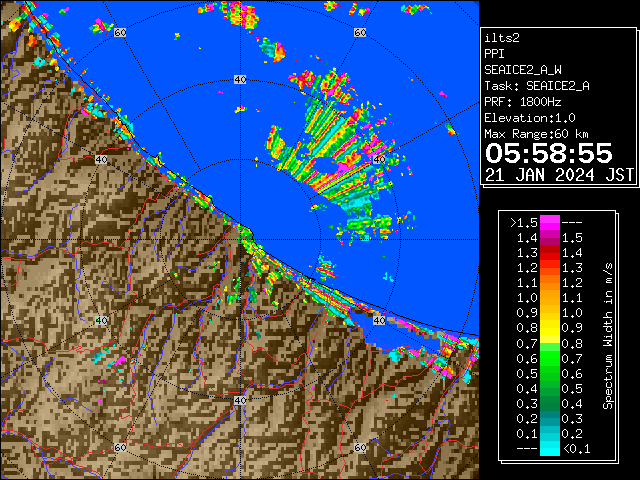The image size is (640, 480).
Task: Click the '40' range ring label south of radar
Action: (x=240, y=400)
